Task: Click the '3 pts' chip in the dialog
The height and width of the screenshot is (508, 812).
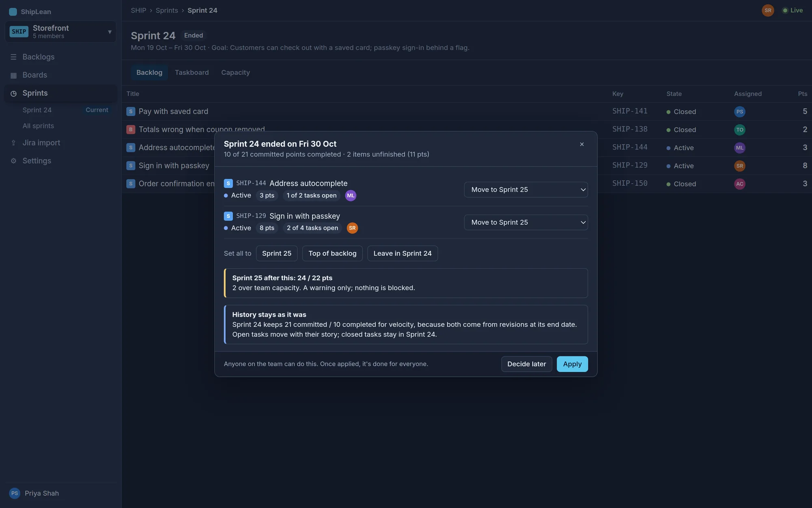Action: pyautogui.click(x=267, y=195)
